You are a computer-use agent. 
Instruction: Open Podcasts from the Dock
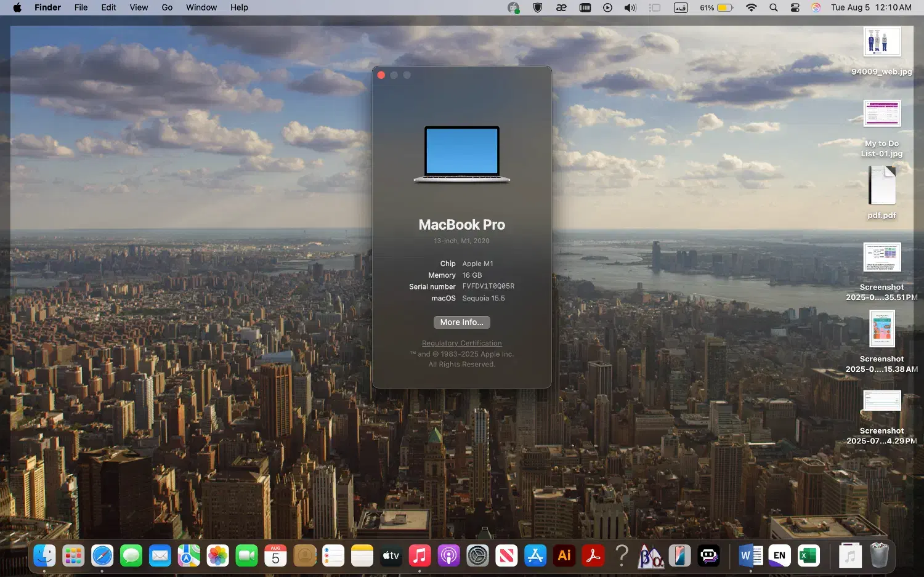448,556
